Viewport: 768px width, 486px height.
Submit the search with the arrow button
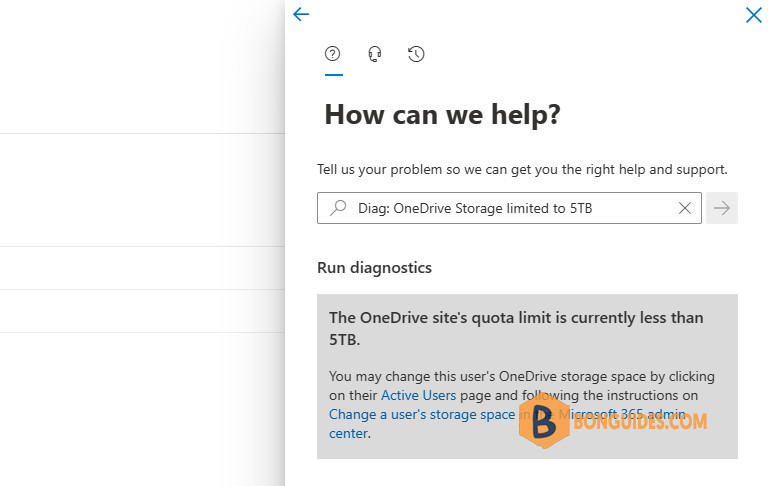point(722,208)
